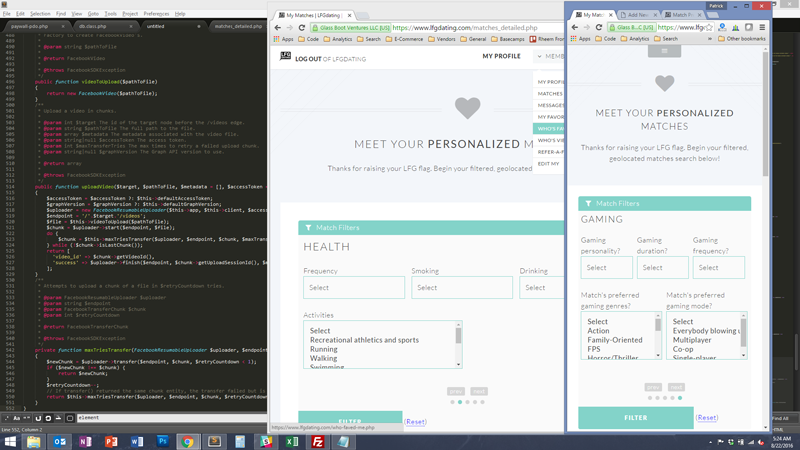
Task: Open Windows Start menu
Action: (10, 441)
